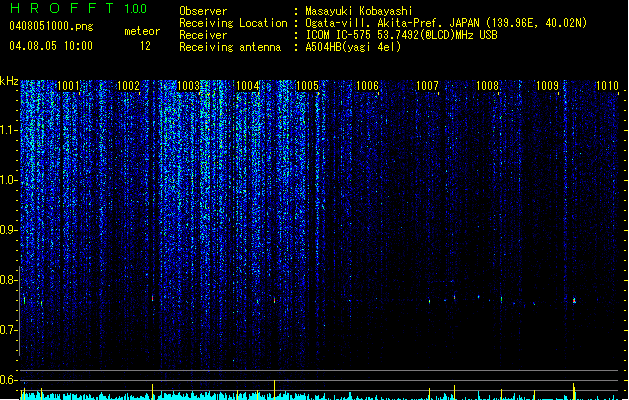Click the meteor count value 12
This screenshot has height=400, width=629.
point(145,46)
